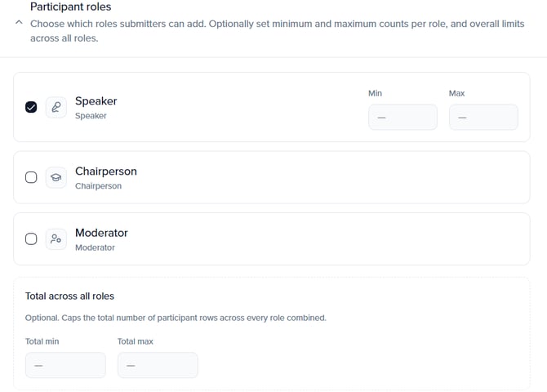Click the Total across all roles heading

pyautogui.click(x=69, y=296)
